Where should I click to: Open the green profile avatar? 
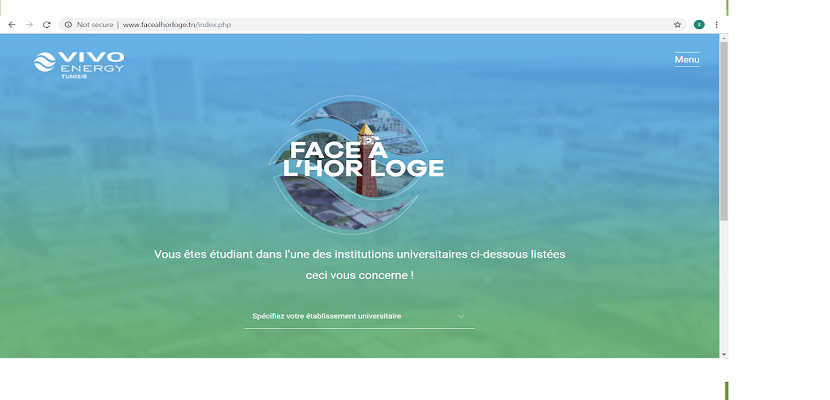[x=699, y=24]
